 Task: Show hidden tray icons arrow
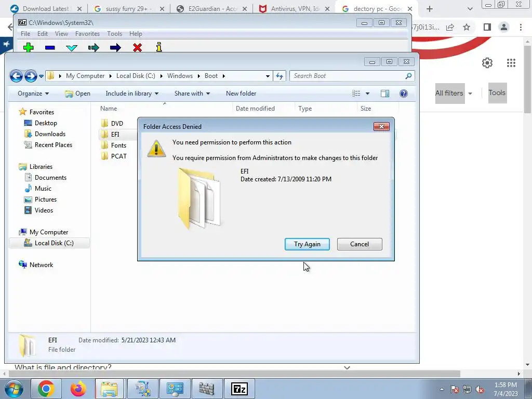pyautogui.click(x=442, y=389)
